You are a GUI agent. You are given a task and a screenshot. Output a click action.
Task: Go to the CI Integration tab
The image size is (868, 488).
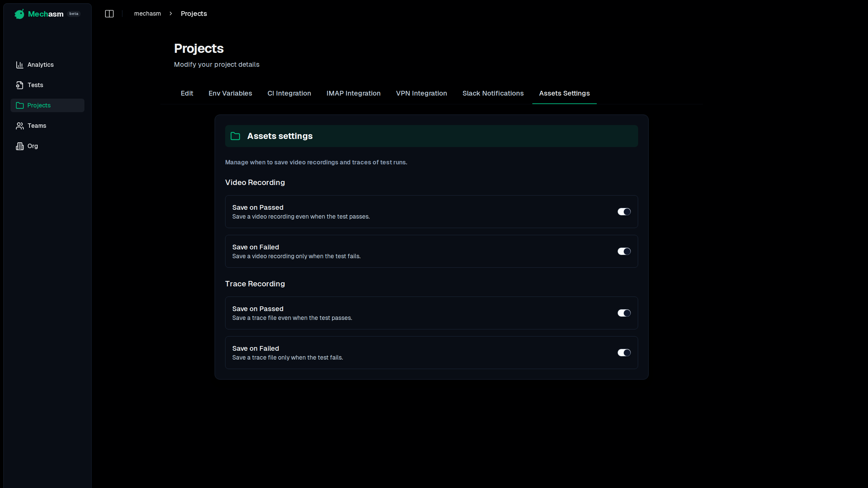click(x=289, y=93)
